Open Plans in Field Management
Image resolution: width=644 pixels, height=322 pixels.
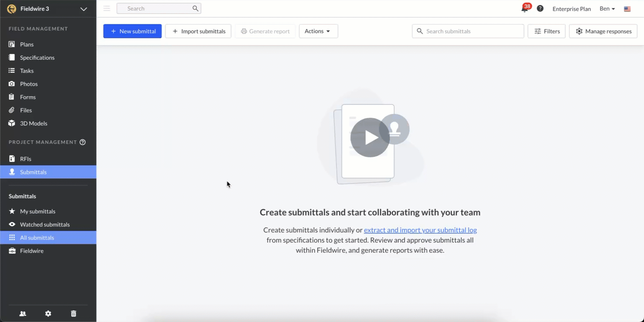coord(27,44)
